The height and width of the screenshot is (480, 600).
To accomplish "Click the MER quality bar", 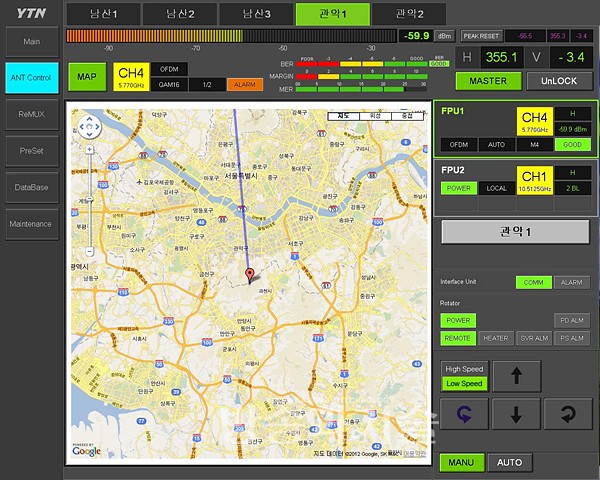I will 361,89.
